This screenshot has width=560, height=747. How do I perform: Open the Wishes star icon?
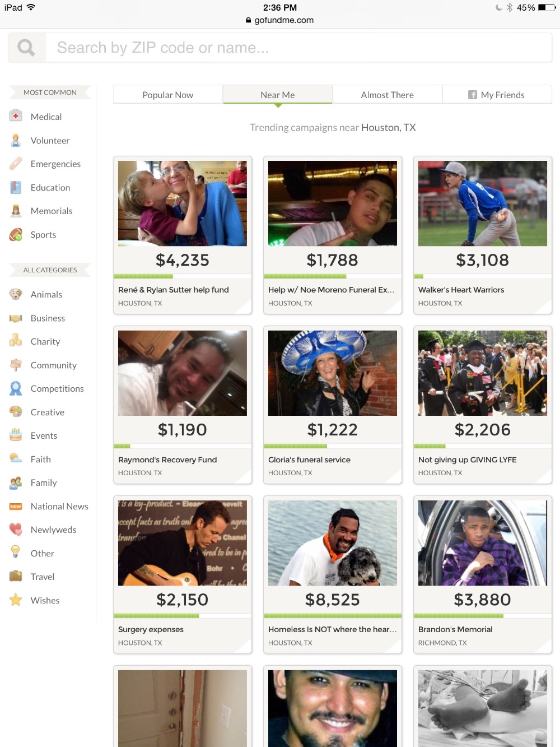tap(16, 600)
